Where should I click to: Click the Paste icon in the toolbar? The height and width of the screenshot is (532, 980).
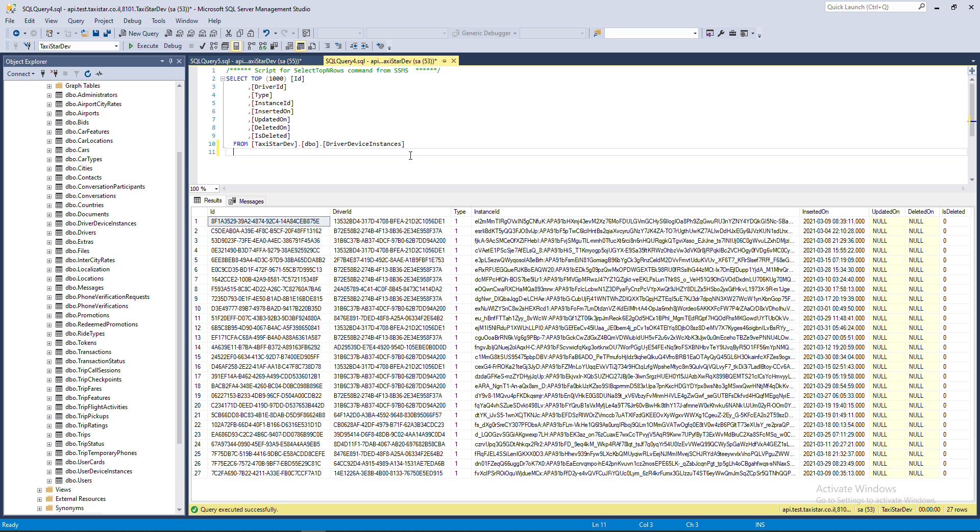[x=251, y=33]
